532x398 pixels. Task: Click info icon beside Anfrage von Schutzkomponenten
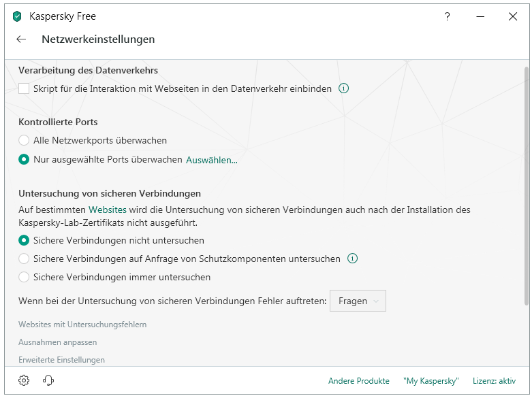(352, 259)
